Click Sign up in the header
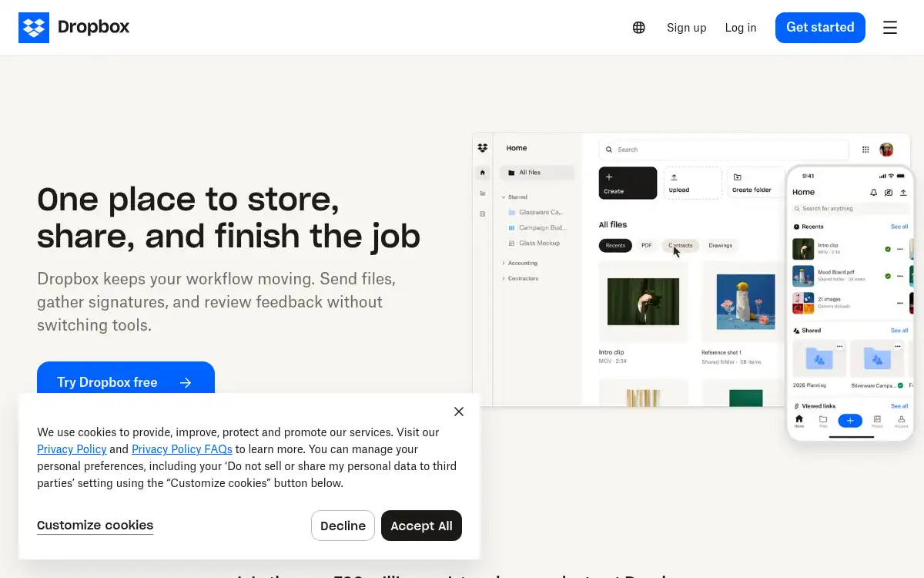The height and width of the screenshot is (578, 924). [x=686, y=28]
